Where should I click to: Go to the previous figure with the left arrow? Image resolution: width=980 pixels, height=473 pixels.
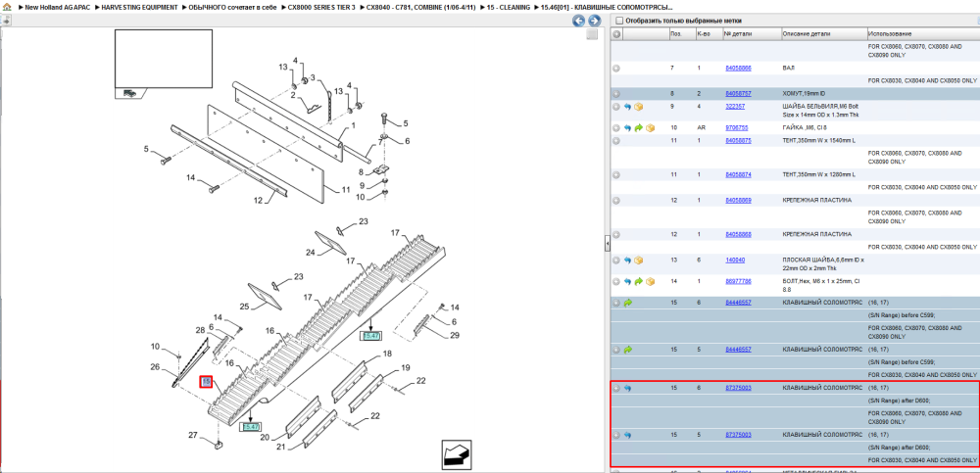click(579, 21)
